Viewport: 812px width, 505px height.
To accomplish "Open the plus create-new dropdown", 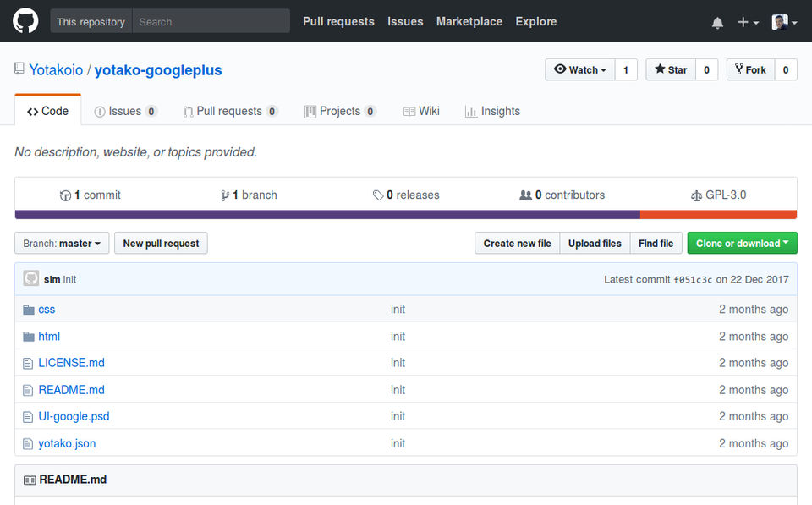I will [x=748, y=23].
